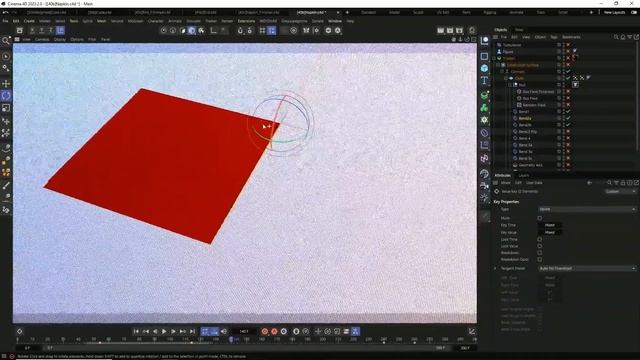Open the Keyframe Selection icon next to autokey
Viewport: 640px width, 360px height.
[284, 331]
